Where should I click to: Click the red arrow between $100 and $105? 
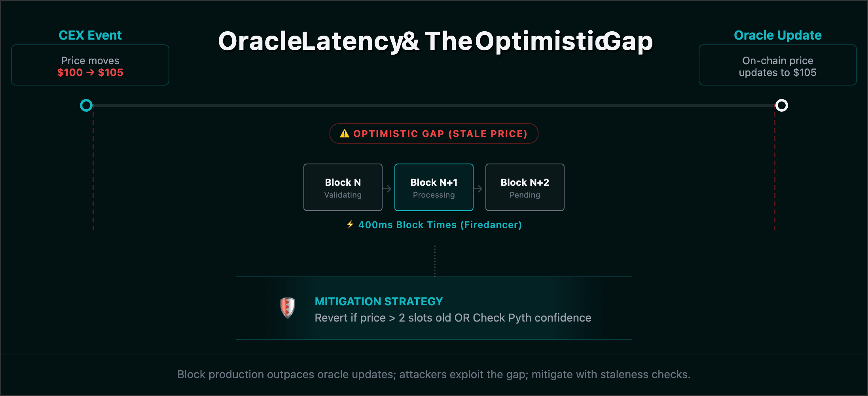click(90, 72)
